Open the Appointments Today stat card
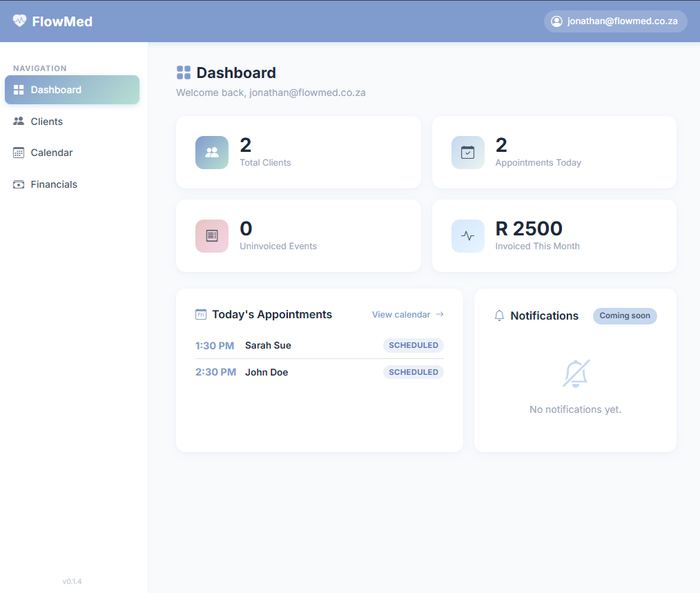Image resolution: width=700 pixels, height=593 pixels. (554, 153)
